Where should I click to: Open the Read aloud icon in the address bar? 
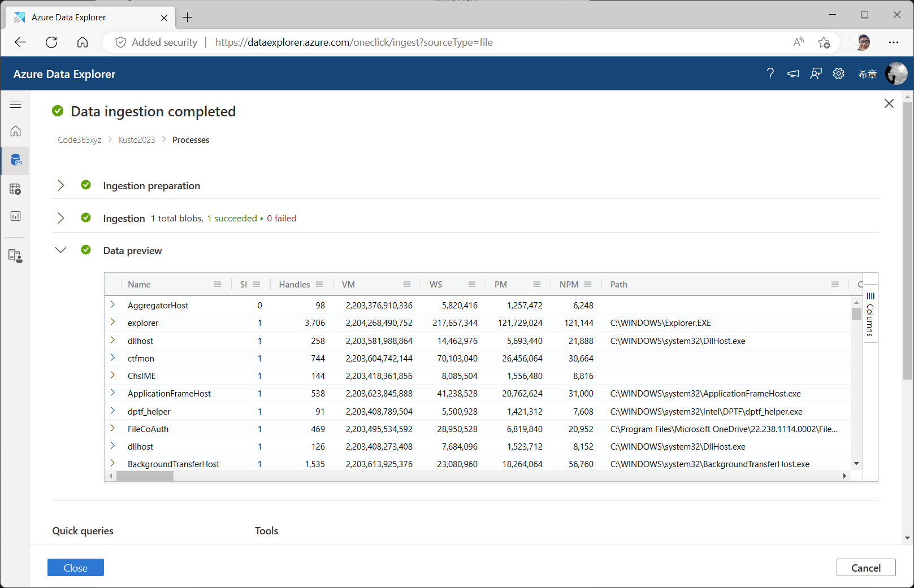(x=798, y=42)
